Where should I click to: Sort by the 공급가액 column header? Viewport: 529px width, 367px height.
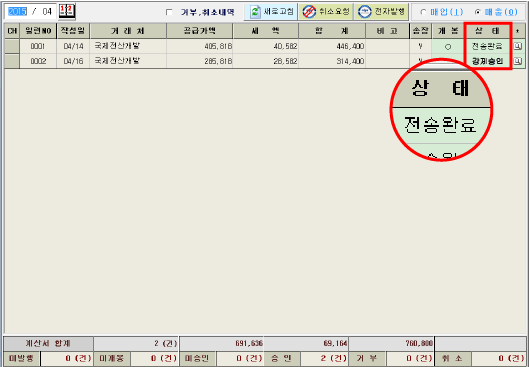[199, 31]
